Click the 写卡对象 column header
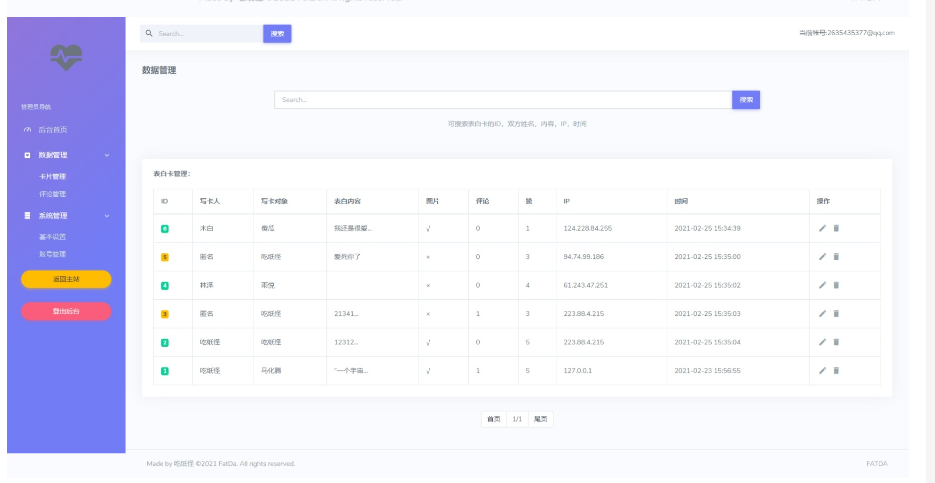 274,202
